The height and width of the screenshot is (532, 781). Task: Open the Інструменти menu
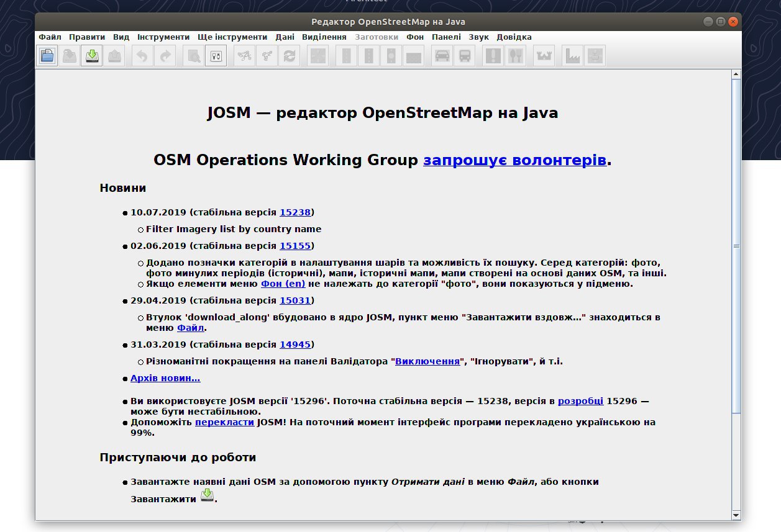click(163, 37)
